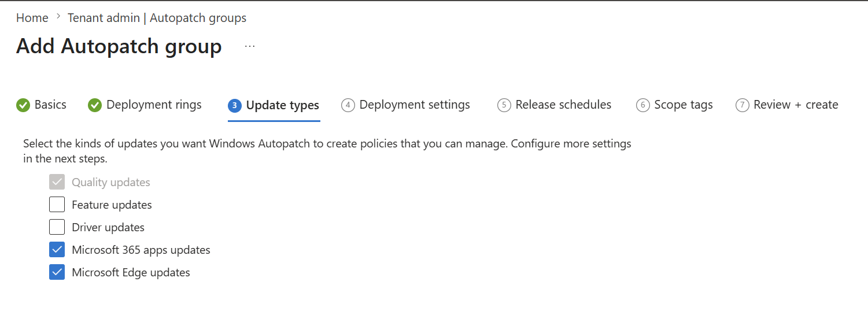This screenshot has height=311, width=868.
Task: Go to the Scope tags step
Action: (x=674, y=105)
